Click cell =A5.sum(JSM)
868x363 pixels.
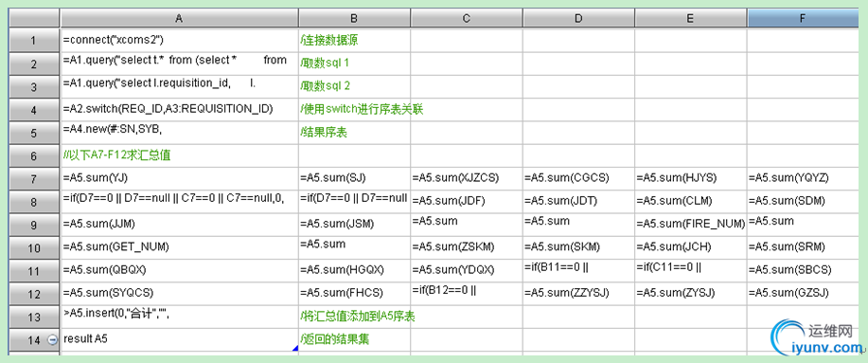click(354, 225)
